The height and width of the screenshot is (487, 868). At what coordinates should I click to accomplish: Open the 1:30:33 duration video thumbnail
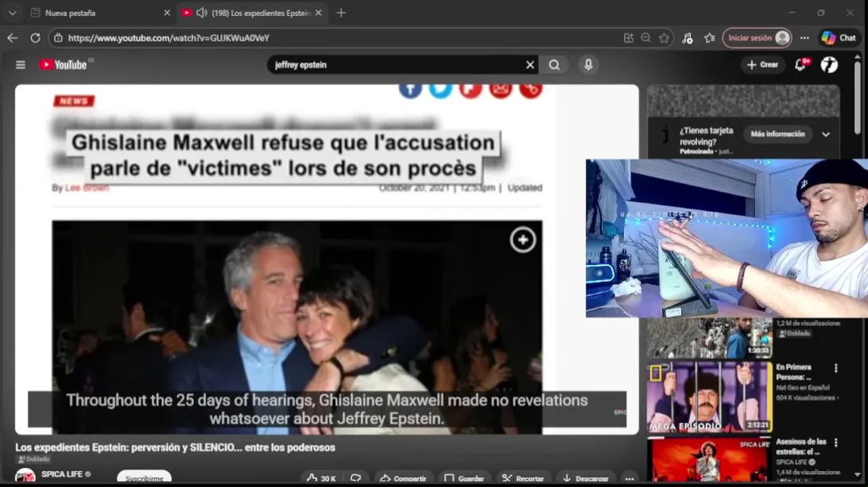pyautogui.click(x=709, y=338)
